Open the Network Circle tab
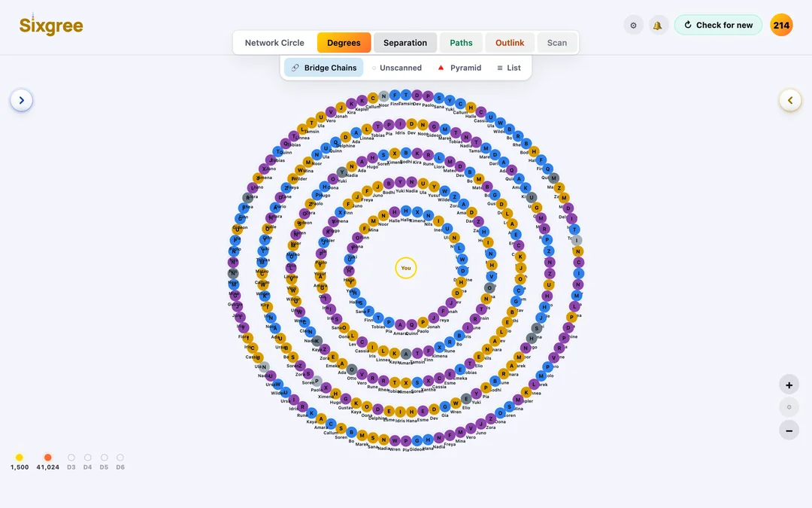This screenshot has width=812, height=508. (274, 42)
